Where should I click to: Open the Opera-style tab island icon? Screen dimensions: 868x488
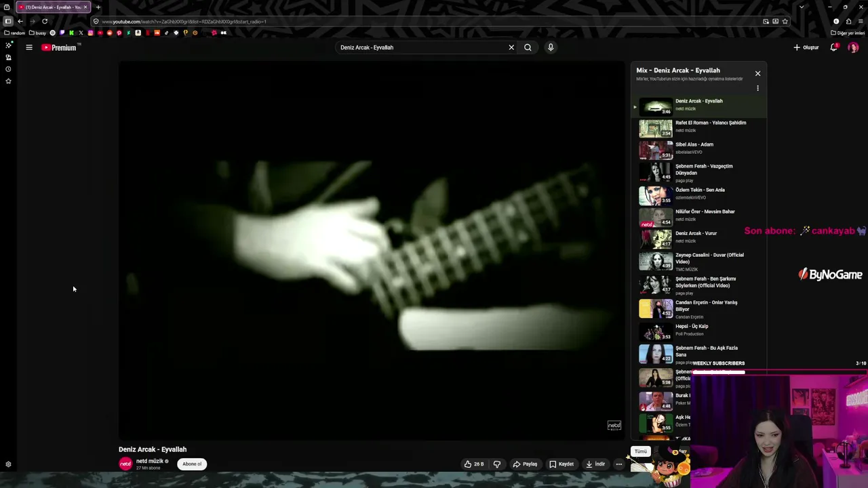pos(7,7)
